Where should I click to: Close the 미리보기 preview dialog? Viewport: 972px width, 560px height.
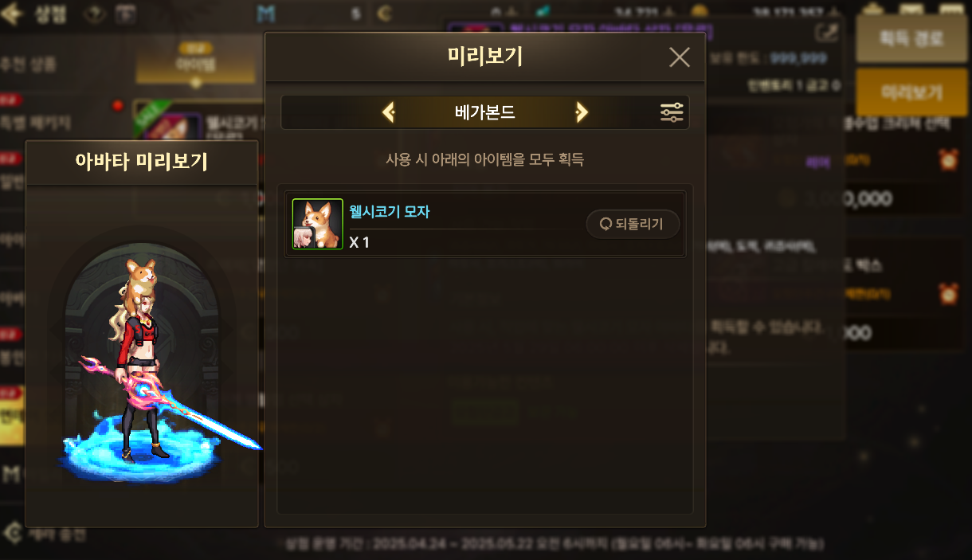[679, 57]
